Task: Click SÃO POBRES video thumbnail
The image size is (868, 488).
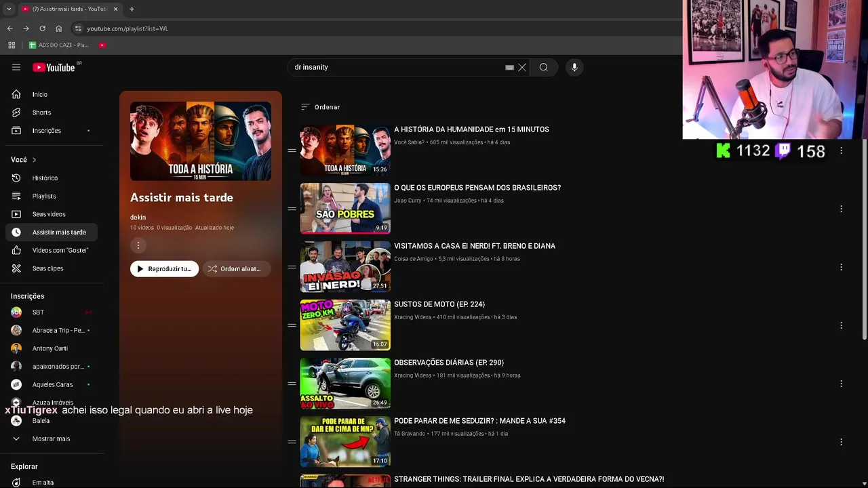Action: (x=345, y=208)
